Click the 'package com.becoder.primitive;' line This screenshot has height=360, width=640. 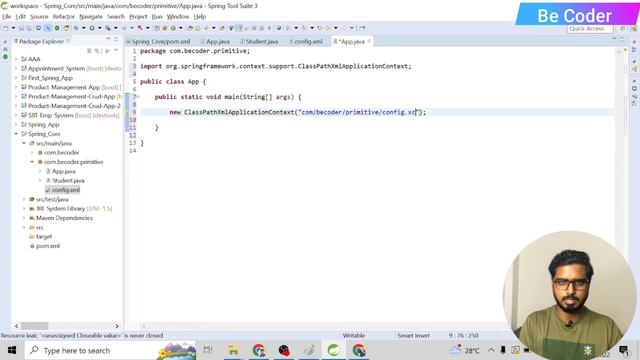point(195,51)
